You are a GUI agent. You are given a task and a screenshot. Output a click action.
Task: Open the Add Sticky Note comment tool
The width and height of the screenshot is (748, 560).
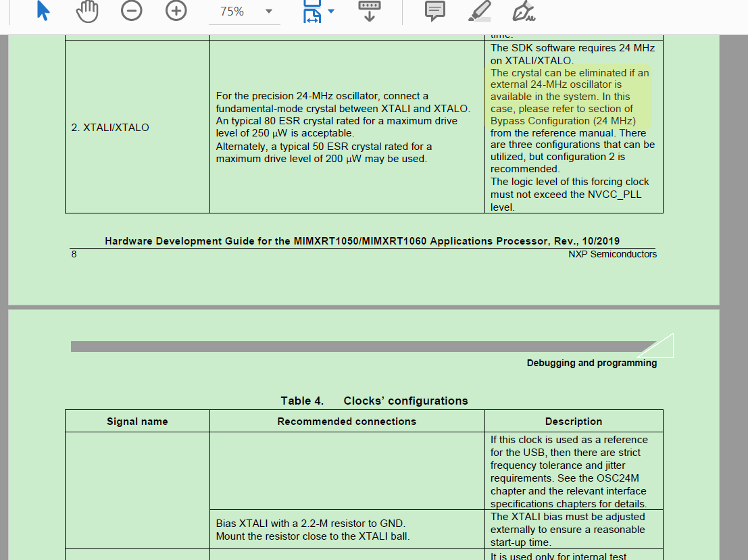[x=434, y=11]
